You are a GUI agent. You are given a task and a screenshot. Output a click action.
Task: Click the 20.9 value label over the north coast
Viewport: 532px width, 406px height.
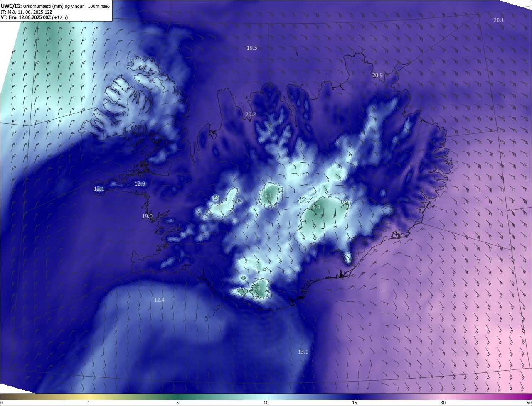pos(377,76)
